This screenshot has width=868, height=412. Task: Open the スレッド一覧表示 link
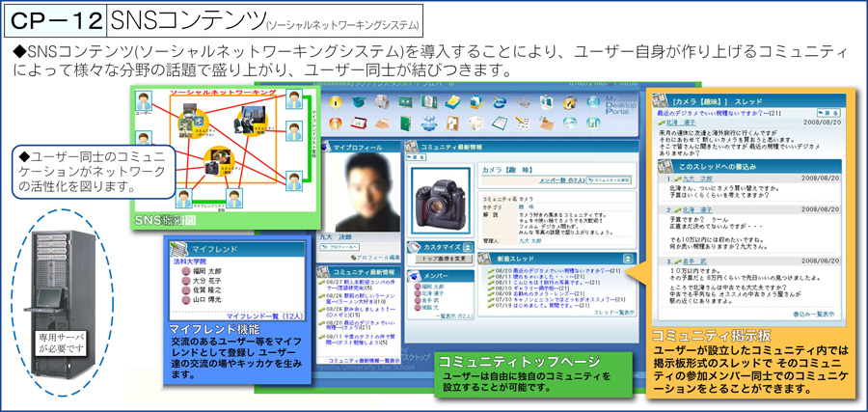614,313
